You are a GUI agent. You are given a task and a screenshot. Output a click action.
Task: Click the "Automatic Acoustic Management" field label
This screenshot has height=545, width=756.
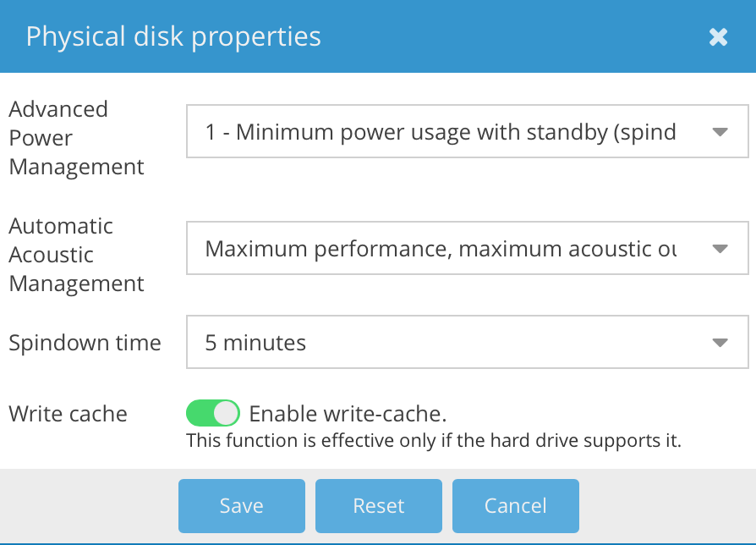click(76, 255)
